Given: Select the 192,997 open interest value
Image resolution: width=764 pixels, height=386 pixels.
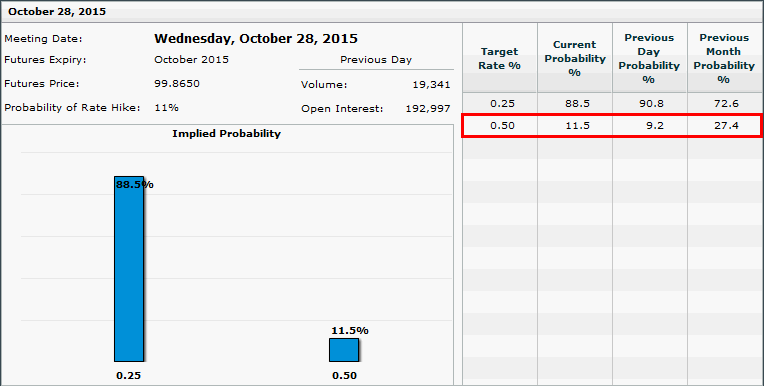Looking at the screenshot, I should point(428,109).
